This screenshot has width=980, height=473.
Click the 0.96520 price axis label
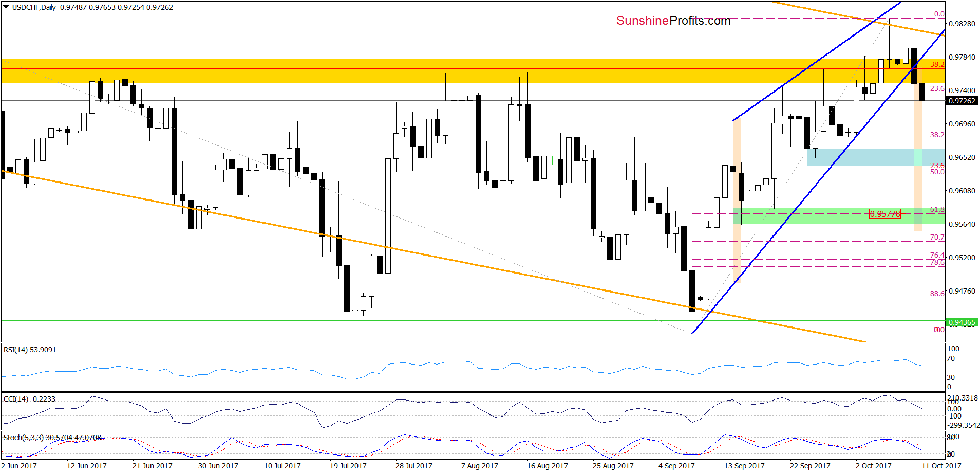[x=962, y=157]
